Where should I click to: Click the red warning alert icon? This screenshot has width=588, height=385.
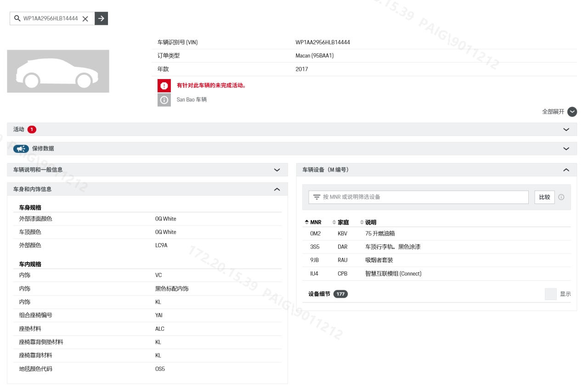[164, 85]
